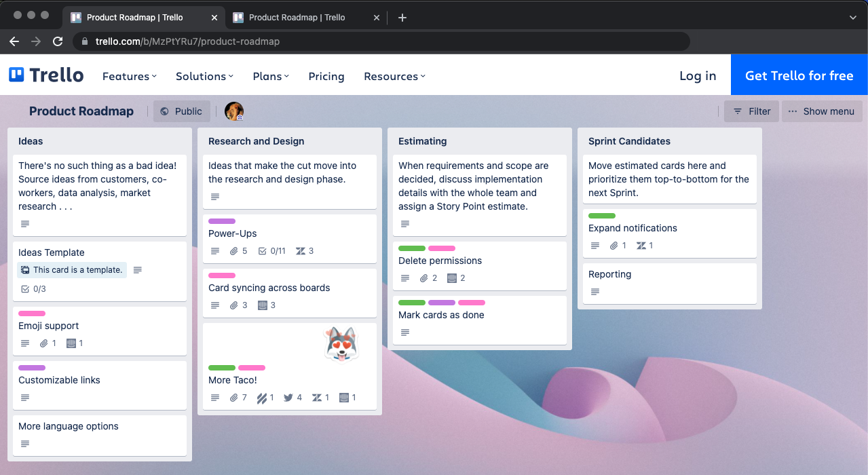Open the Mark cards as done card title

coord(441,315)
